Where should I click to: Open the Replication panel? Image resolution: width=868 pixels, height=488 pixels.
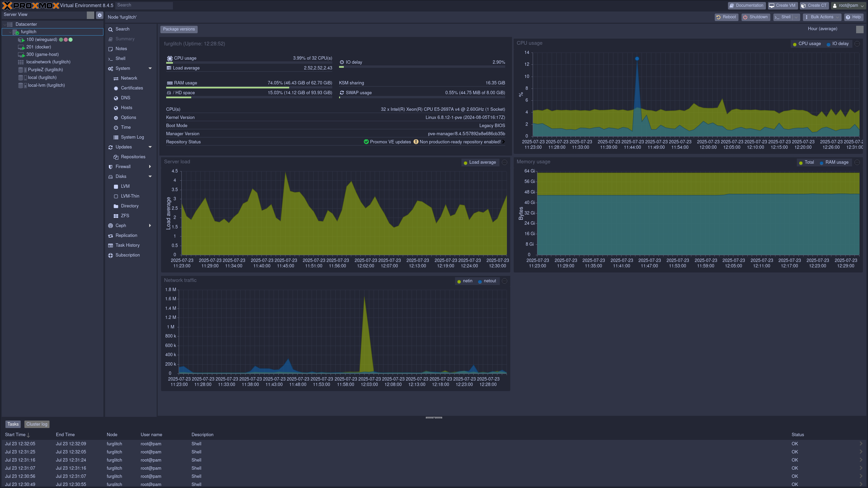coord(125,235)
